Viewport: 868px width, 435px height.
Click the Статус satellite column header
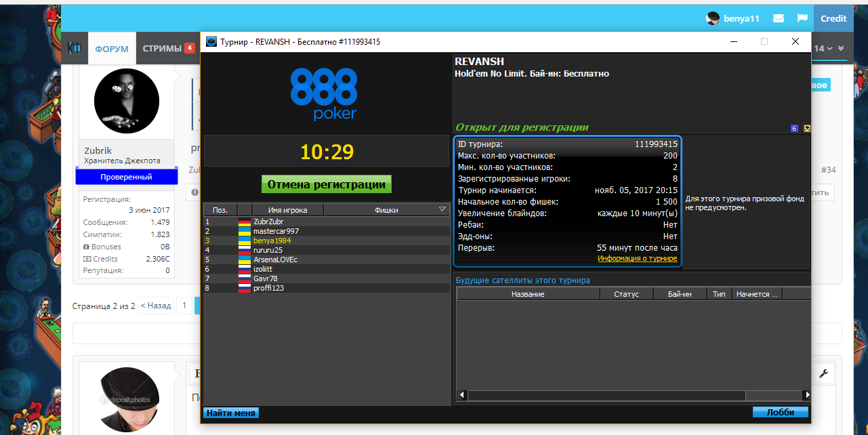click(627, 294)
